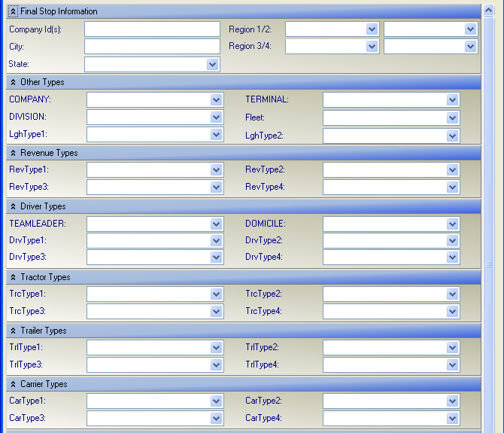Collapse the Final Stop Information section

(13, 11)
